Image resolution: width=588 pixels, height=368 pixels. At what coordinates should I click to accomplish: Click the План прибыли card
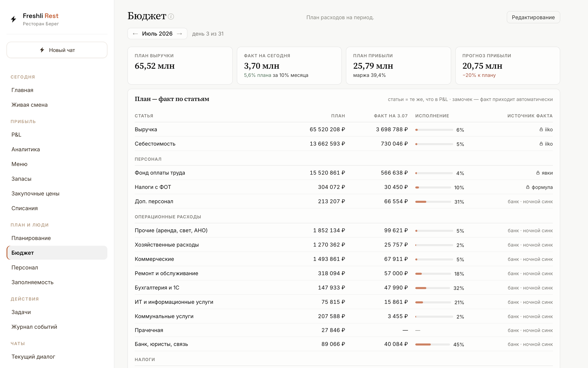click(x=398, y=66)
